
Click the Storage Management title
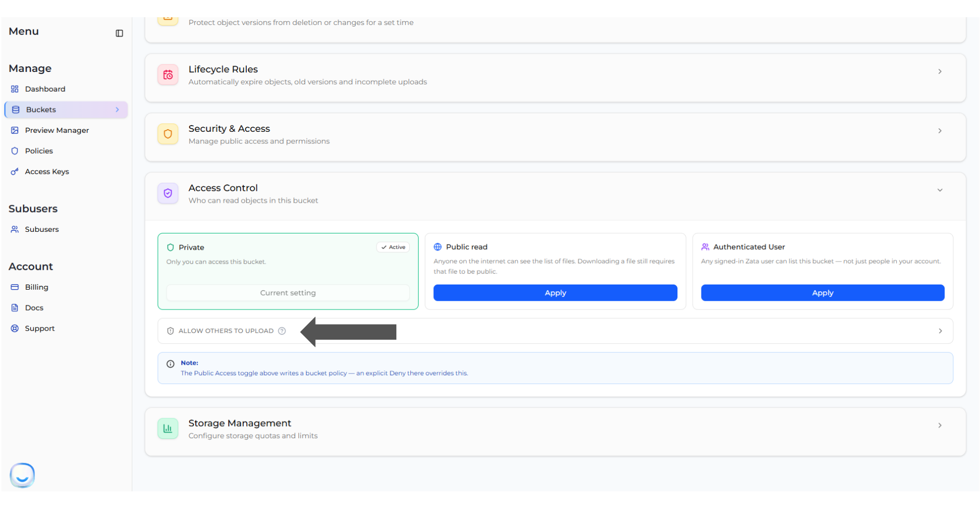click(x=240, y=423)
